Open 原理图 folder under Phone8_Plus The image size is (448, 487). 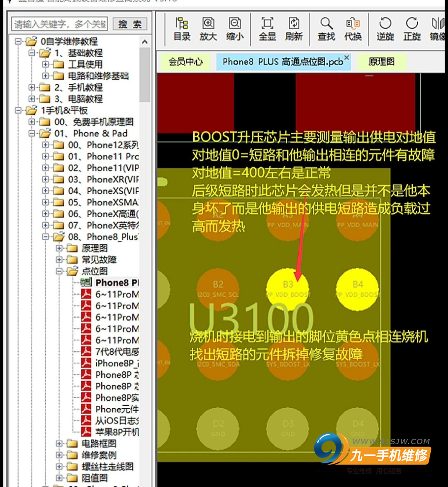coord(95,248)
